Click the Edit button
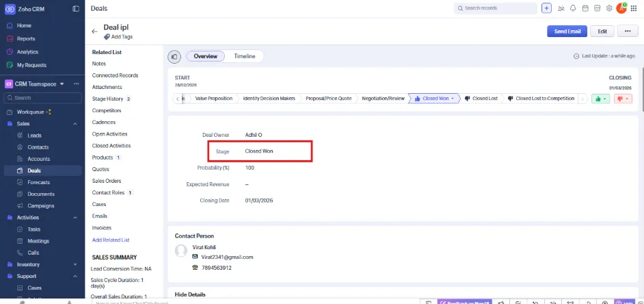Screen dimensions: 644x304 click(x=602, y=31)
